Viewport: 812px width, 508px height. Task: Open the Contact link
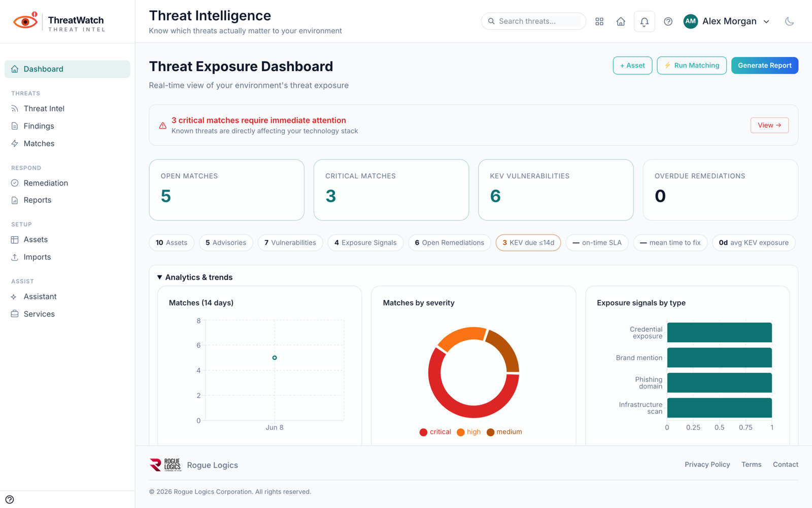pos(786,464)
